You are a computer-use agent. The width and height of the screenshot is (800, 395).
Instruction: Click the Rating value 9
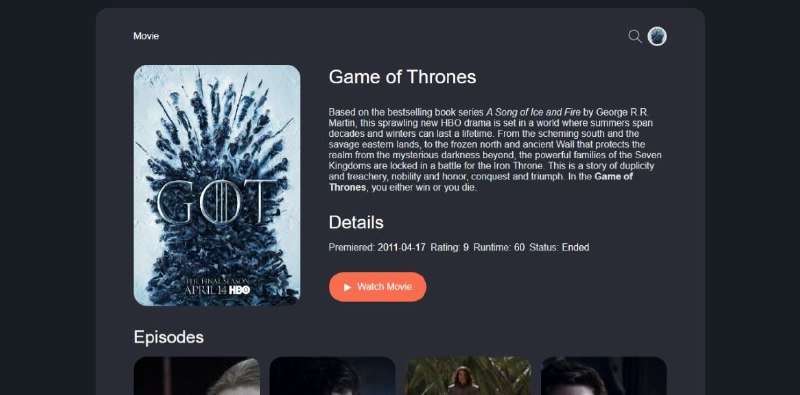(466, 248)
